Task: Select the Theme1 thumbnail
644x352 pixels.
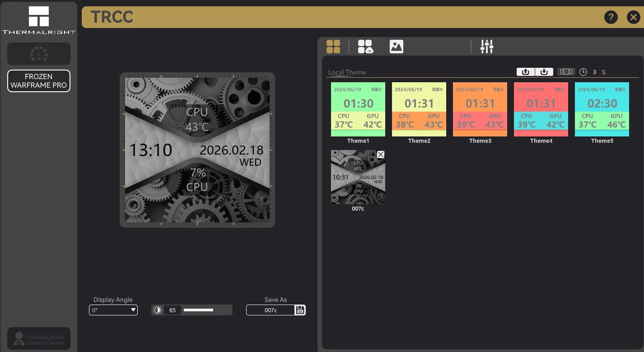Action: click(358, 109)
